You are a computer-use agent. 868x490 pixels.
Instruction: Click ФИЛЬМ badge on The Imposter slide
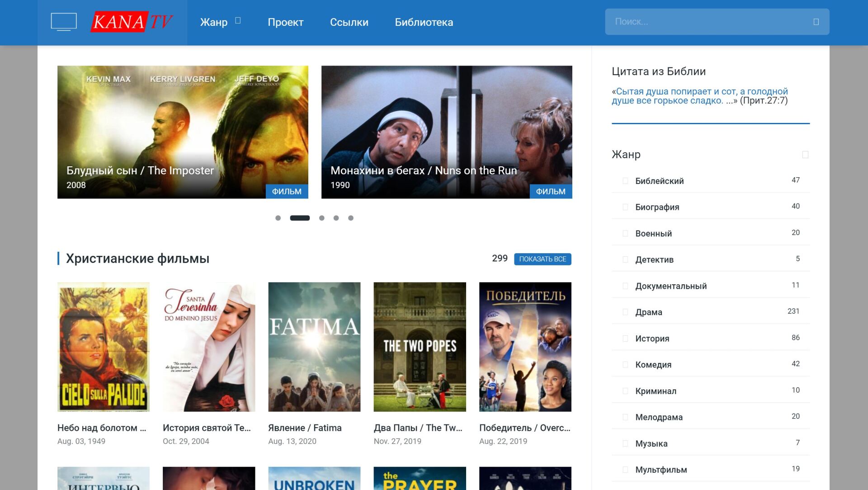pyautogui.click(x=287, y=191)
